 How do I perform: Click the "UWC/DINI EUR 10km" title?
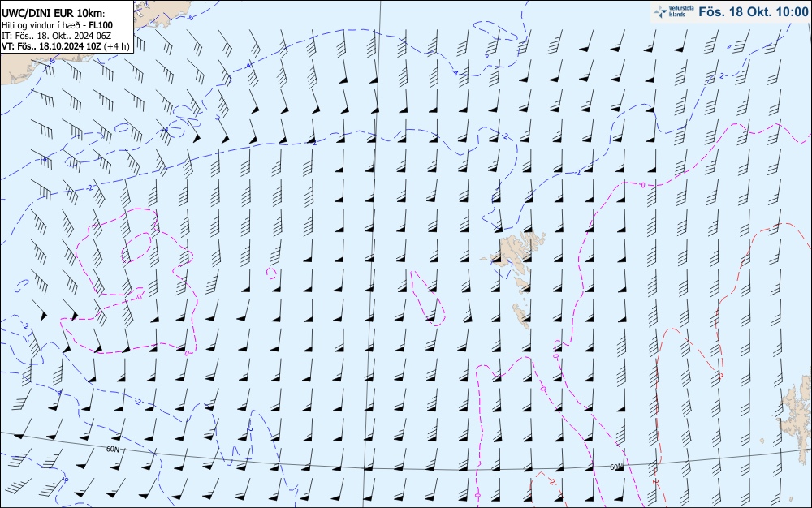coord(53,14)
